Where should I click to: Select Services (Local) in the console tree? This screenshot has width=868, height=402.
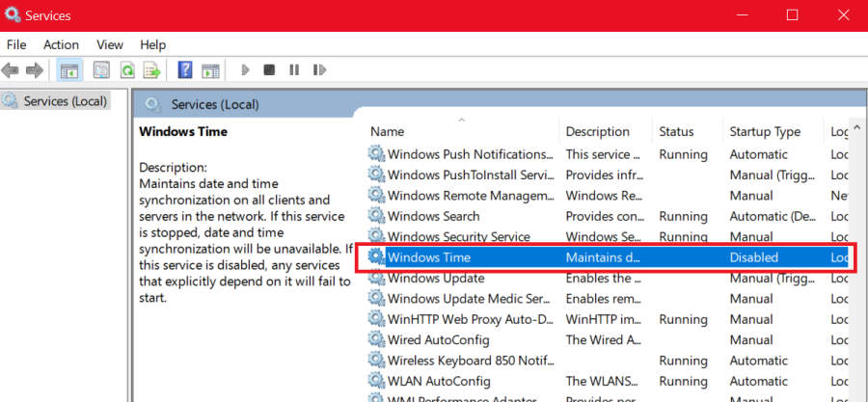[x=55, y=100]
